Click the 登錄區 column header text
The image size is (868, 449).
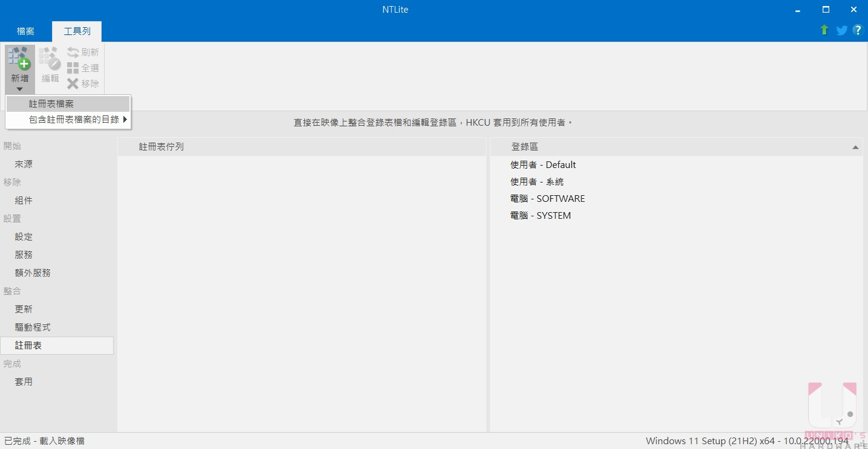(x=524, y=147)
